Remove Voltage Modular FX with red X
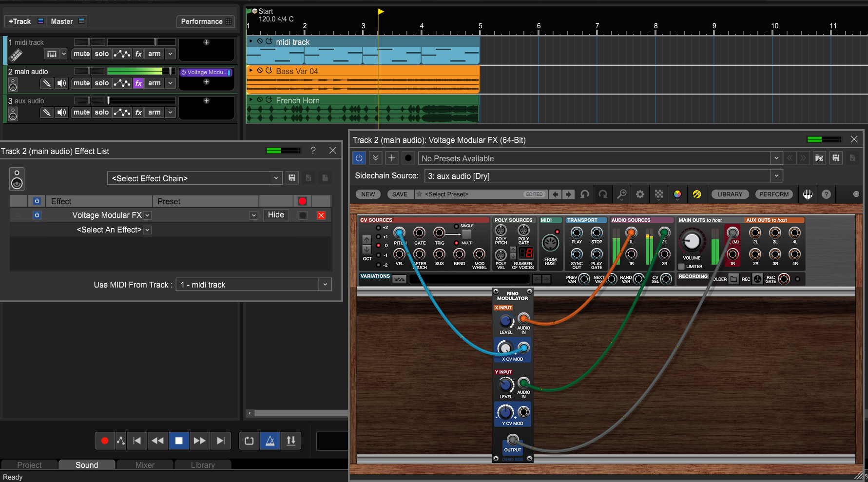868x482 pixels. pos(321,215)
